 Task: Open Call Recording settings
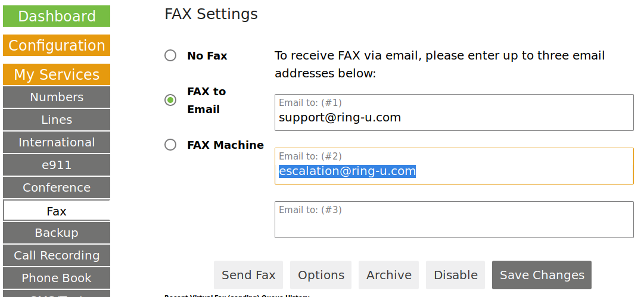point(57,255)
